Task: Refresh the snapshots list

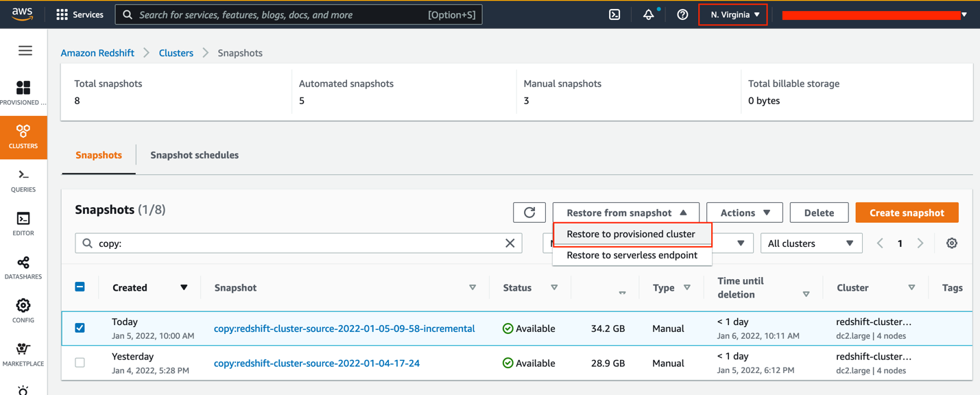Action: tap(529, 213)
